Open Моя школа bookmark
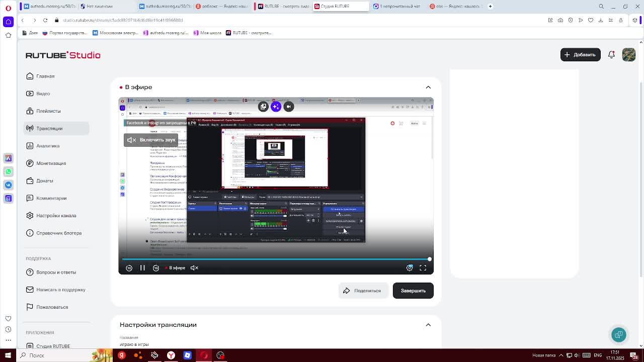Image resolution: width=644 pixels, height=362 pixels. [207, 33]
